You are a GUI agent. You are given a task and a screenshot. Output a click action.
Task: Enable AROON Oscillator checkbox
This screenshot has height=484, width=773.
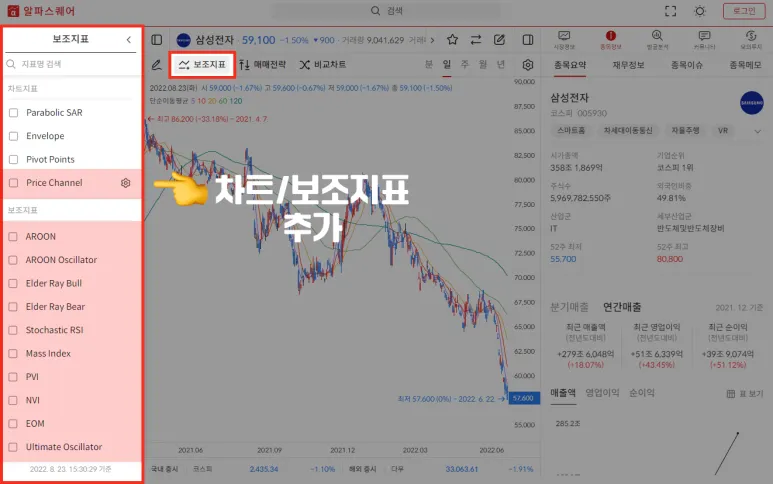point(13,260)
